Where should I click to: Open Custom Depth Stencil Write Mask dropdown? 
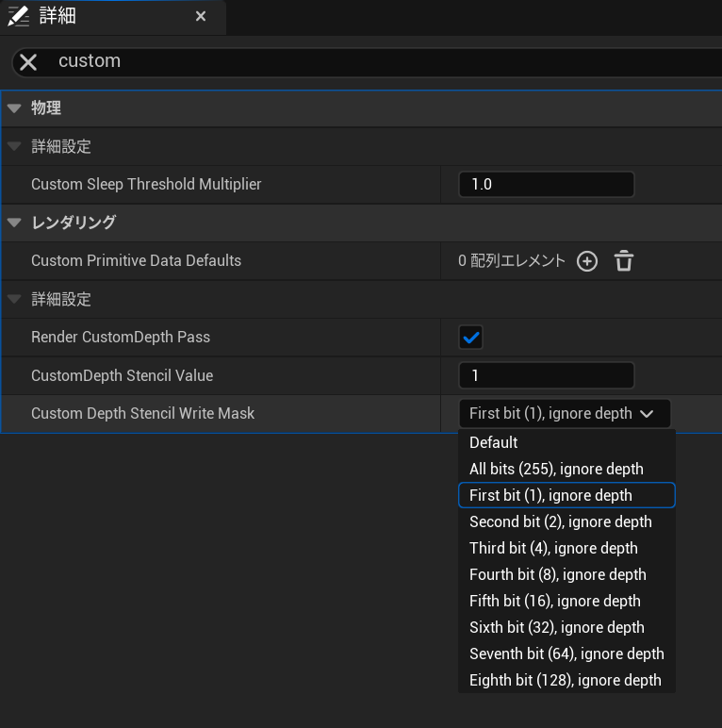pyautogui.click(x=565, y=413)
